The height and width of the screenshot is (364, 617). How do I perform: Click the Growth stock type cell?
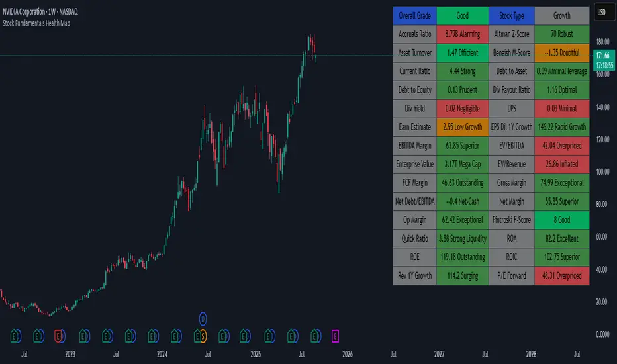click(562, 15)
